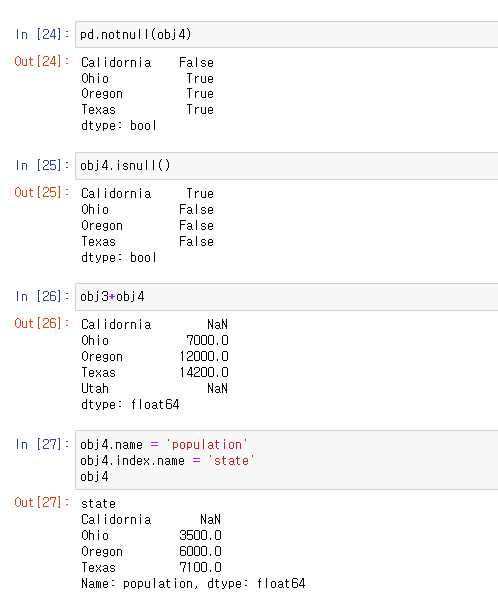
Task: Select the In [26]: prompt
Action: pos(42,297)
